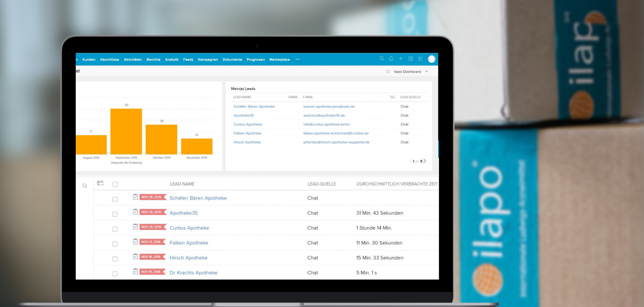Open the notifications bell

point(391,59)
